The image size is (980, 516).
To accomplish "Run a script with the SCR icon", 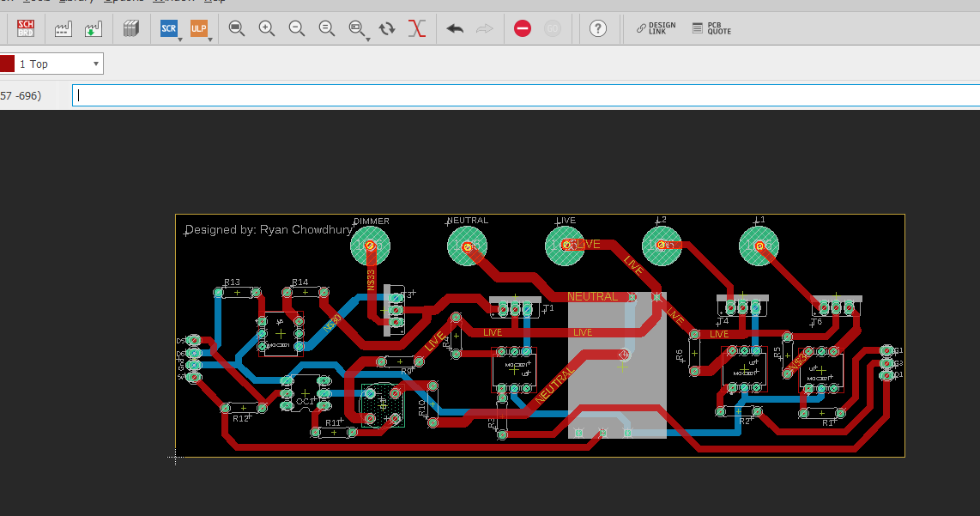I will (x=169, y=28).
